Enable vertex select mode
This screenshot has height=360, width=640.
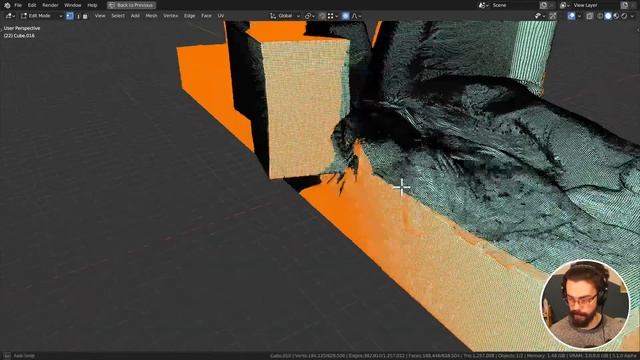pos(70,16)
